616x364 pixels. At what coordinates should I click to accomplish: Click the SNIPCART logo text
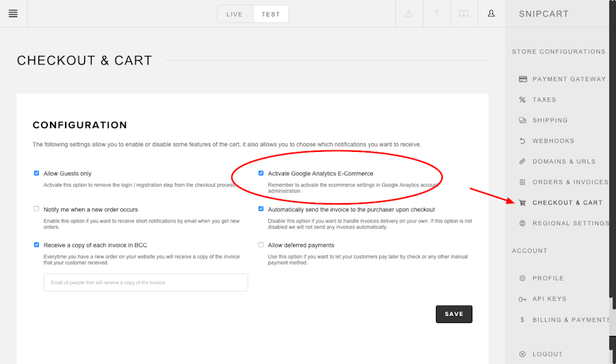(x=543, y=14)
